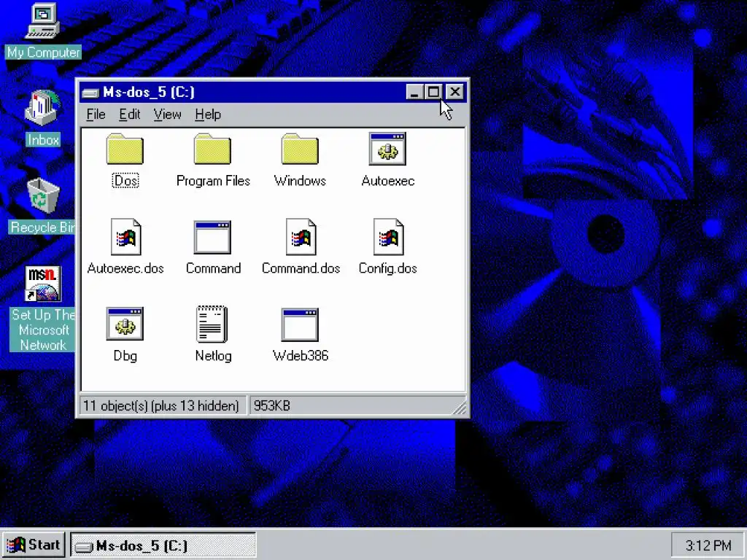Click the drive icon in title bar
Image resolution: width=747 pixels, height=560 pixels.
coord(90,93)
